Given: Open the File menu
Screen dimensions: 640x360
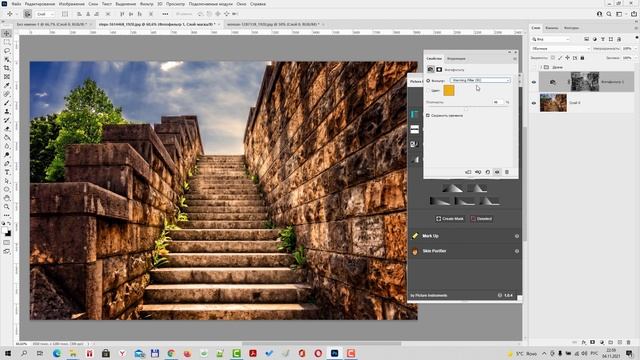Looking at the screenshot, I should click(16, 4).
